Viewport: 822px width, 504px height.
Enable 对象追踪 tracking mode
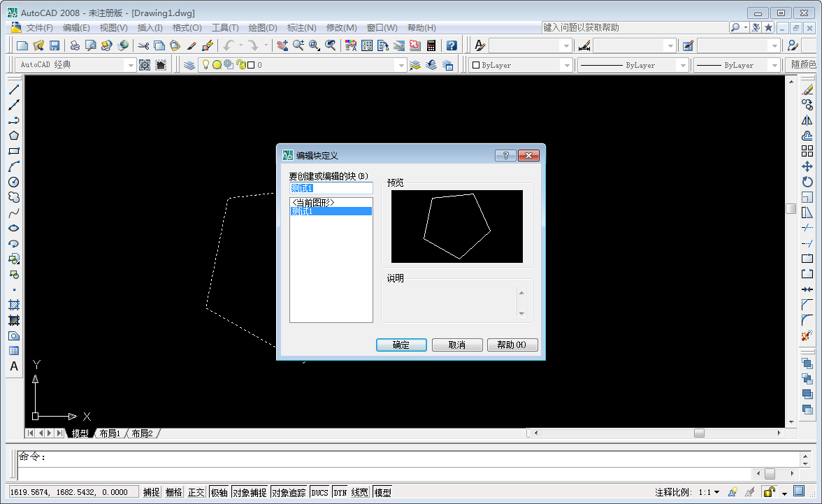(288, 491)
